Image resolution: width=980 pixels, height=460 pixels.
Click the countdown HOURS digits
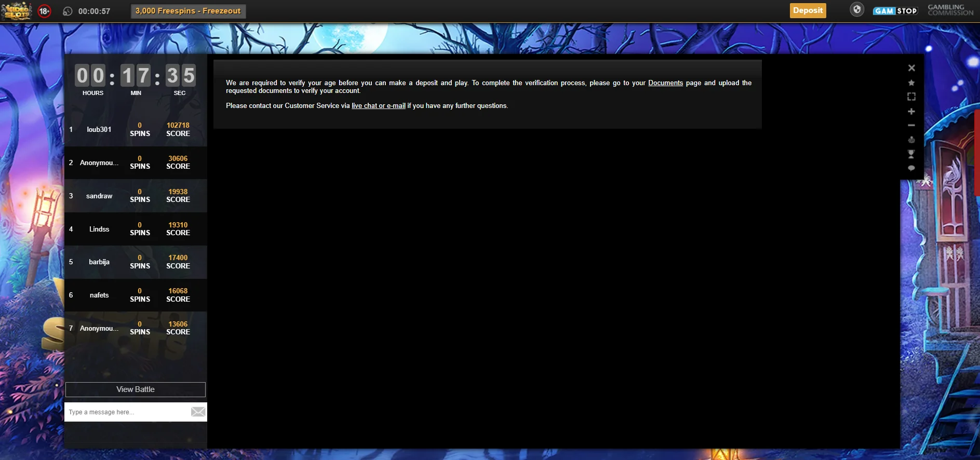tap(90, 76)
